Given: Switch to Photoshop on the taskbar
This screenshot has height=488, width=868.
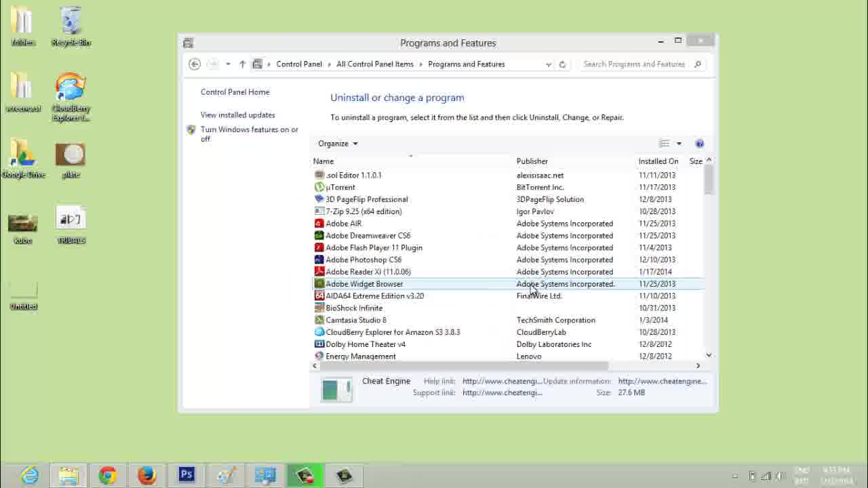Looking at the screenshot, I should point(186,475).
